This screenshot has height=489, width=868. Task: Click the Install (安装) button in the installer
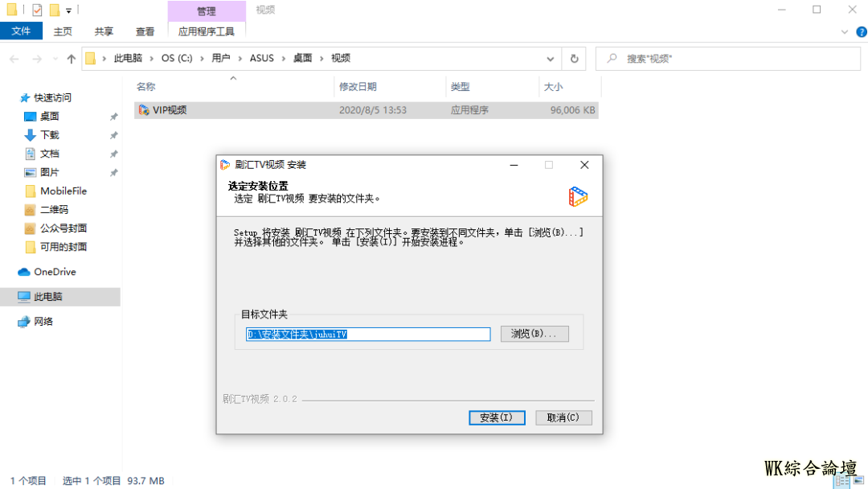click(x=497, y=417)
